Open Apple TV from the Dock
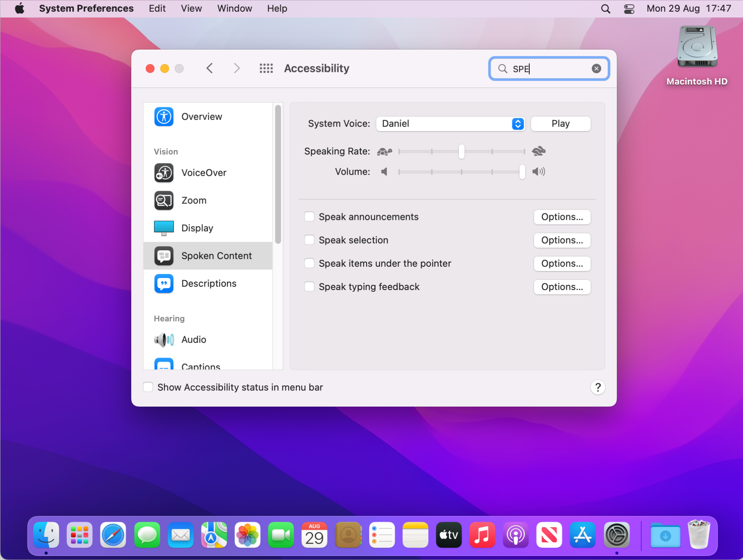743x560 pixels. 449,535
